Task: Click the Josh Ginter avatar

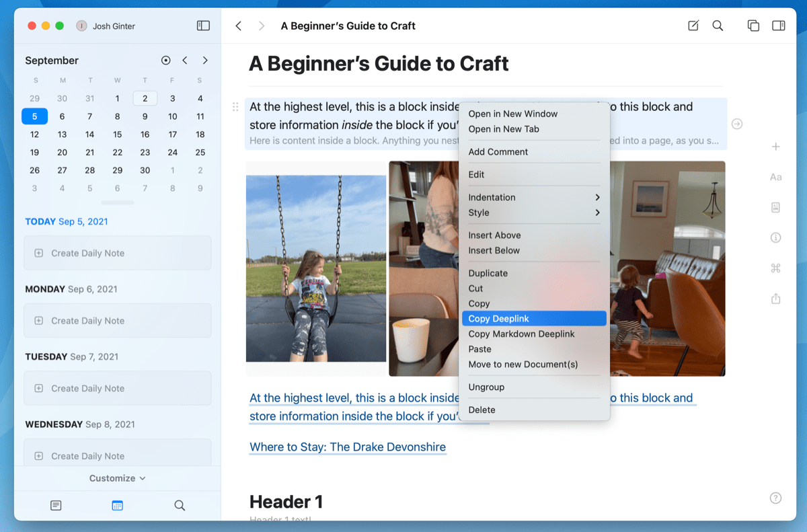Action: coord(81,26)
